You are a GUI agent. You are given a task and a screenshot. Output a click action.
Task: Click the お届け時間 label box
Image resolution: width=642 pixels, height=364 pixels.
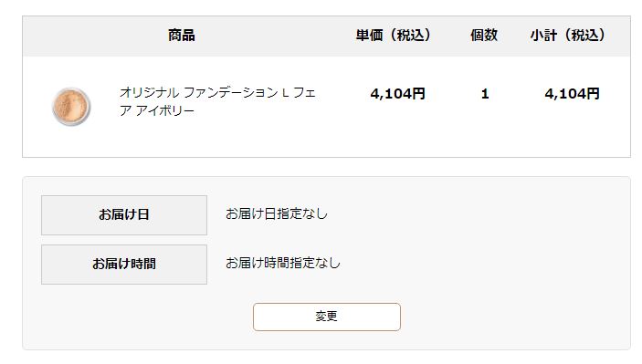point(124,265)
